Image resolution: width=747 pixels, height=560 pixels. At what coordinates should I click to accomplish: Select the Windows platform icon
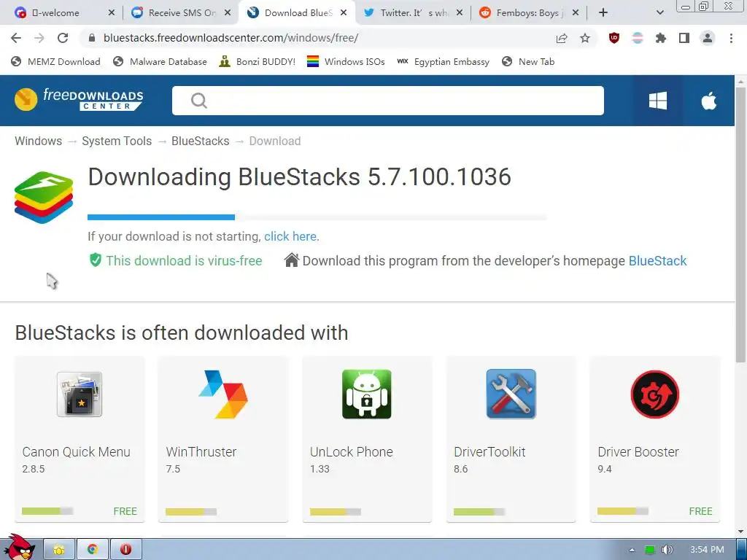click(x=658, y=101)
